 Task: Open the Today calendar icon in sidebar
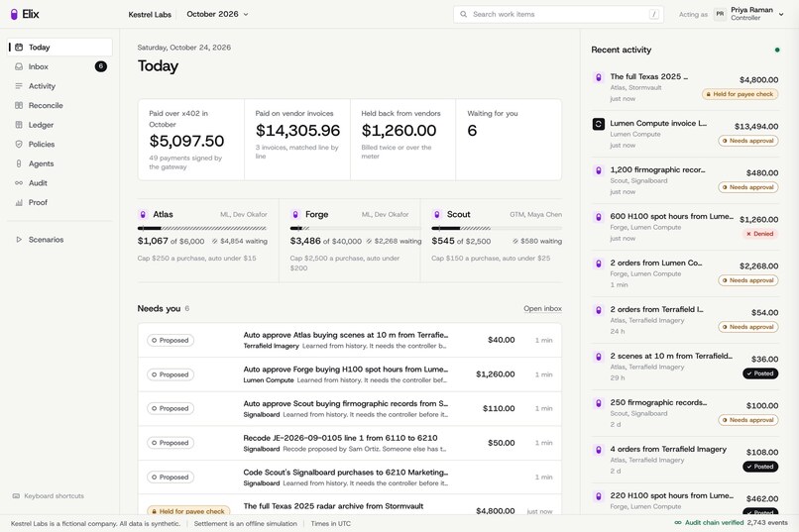click(x=19, y=48)
